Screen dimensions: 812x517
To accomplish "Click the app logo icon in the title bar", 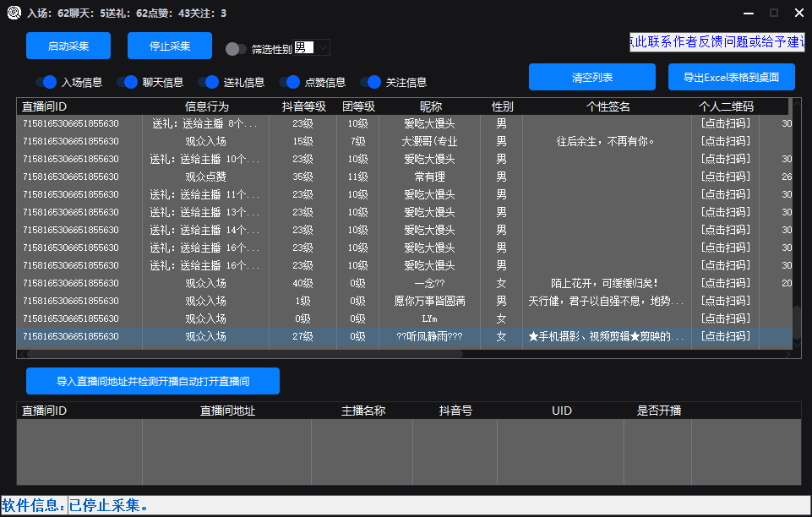I will click(x=12, y=13).
